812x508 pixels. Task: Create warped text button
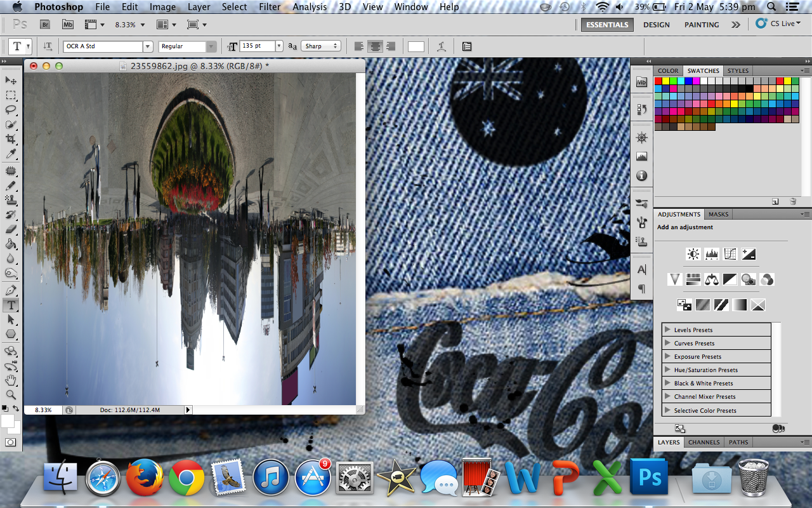pos(442,46)
